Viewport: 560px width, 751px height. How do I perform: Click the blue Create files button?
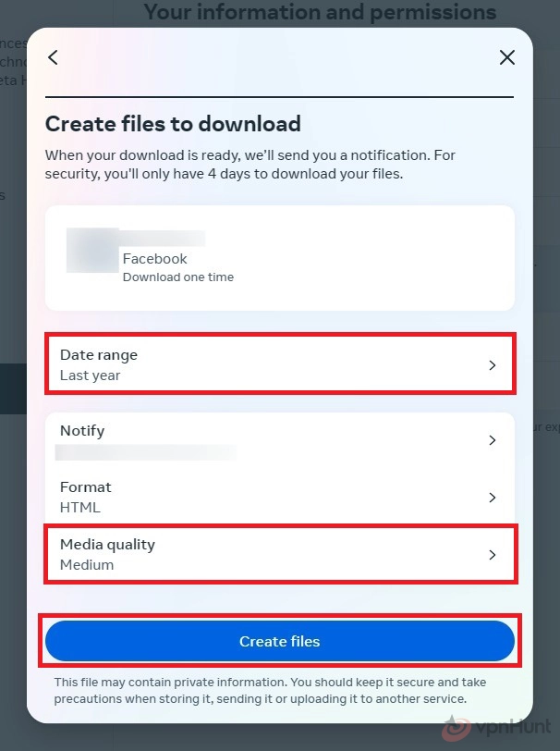[x=279, y=641]
